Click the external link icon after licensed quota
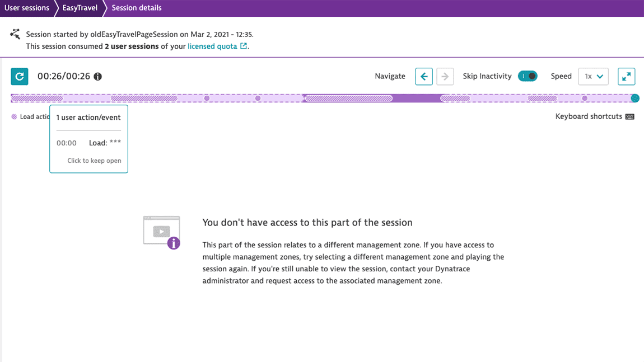This screenshot has height=362, width=644. (244, 46)
